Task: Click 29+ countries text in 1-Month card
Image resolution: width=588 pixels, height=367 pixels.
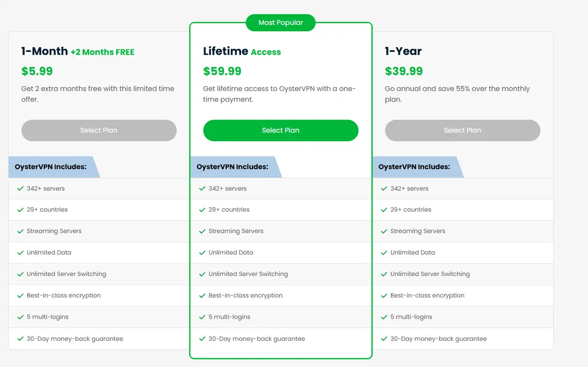Action: [47, 210]
